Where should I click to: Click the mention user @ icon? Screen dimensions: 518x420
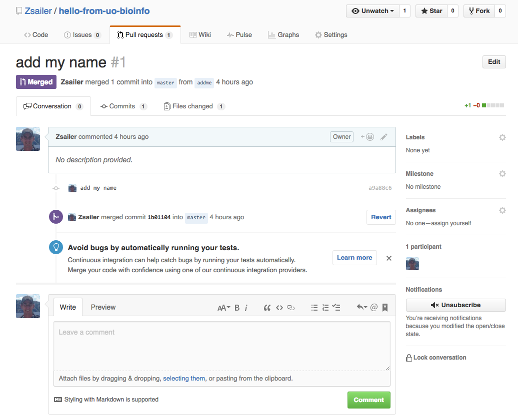373,308
